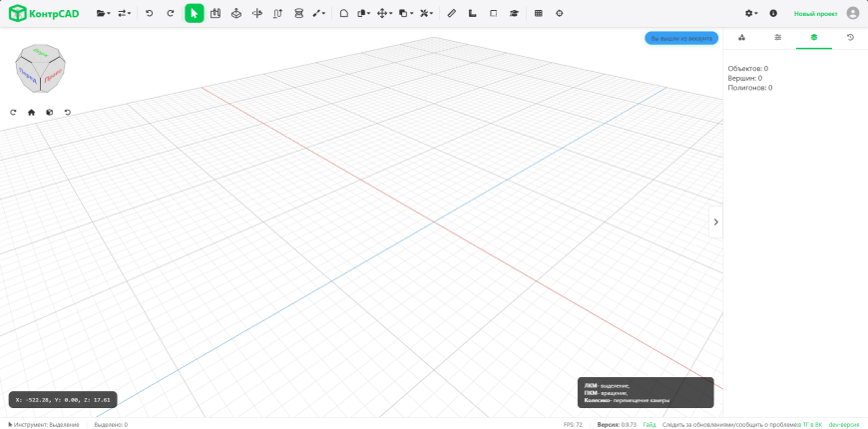Click the square outline tool icon
Screen dimensions: 868x429
click(493, 13)
